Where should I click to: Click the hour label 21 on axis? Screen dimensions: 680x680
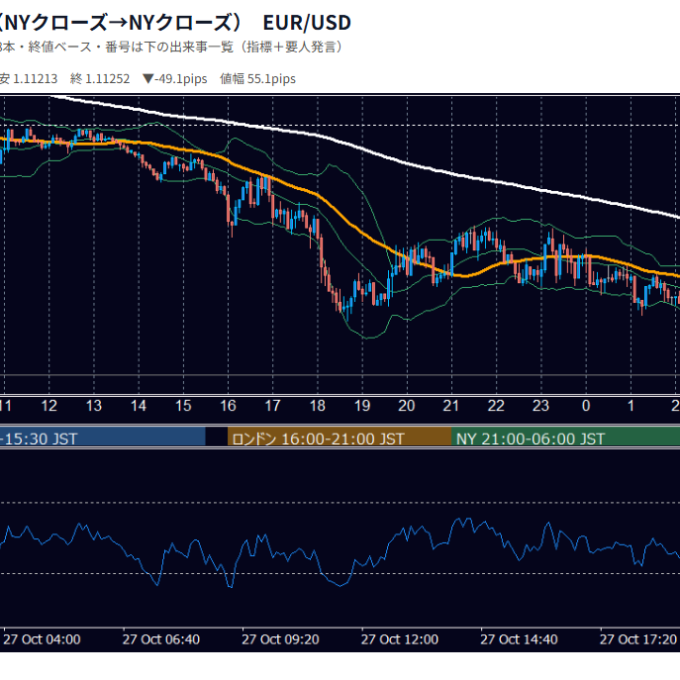[451, 406]
